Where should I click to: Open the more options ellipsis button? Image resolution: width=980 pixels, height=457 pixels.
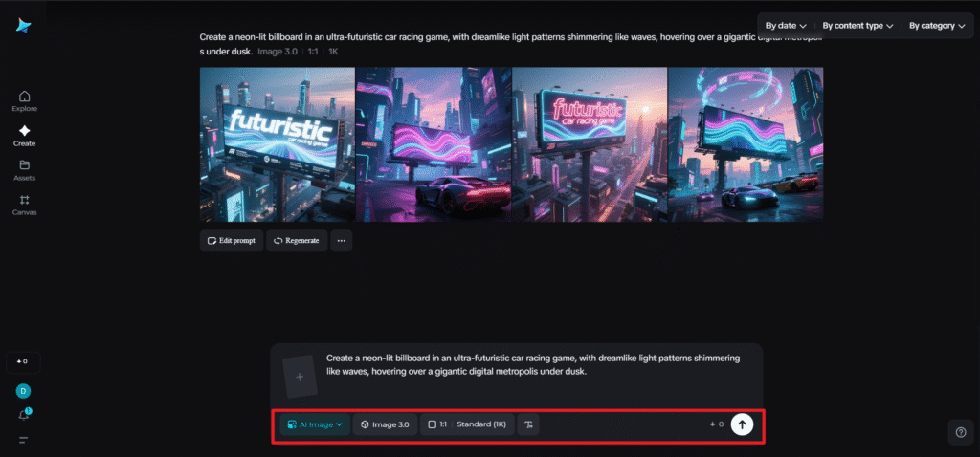tap(342, 240)
